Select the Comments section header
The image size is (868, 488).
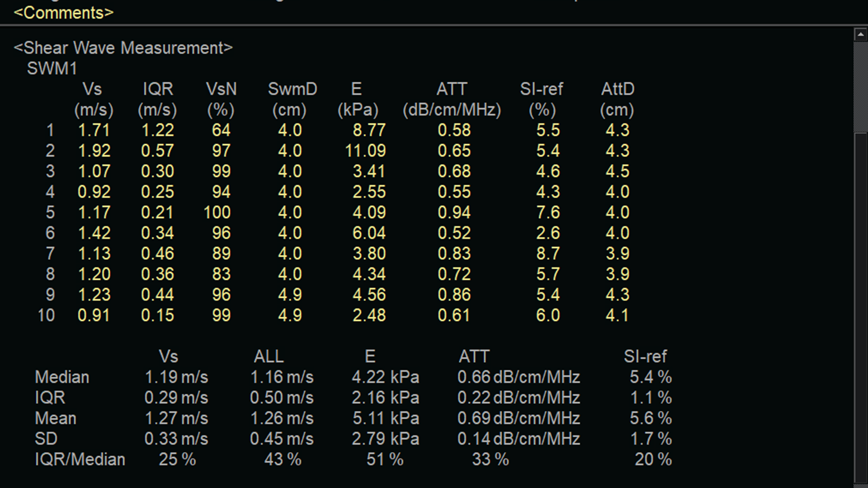pyautogui.click(x=64, y=13)
